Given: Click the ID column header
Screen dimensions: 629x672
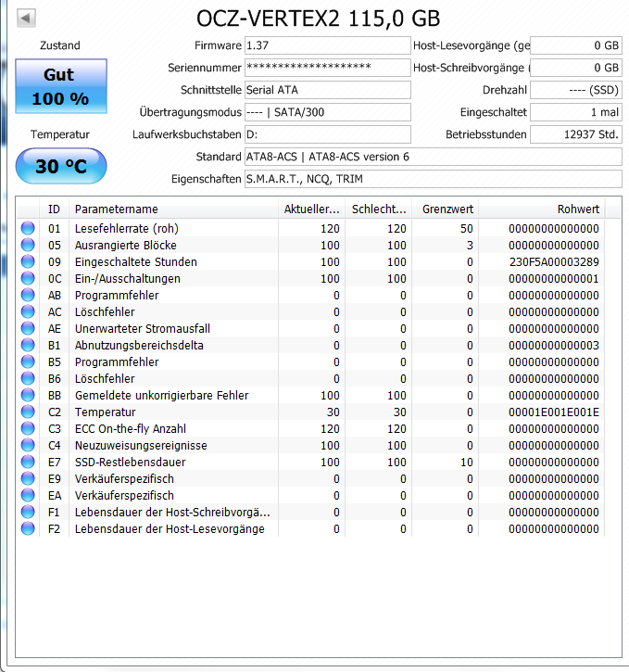Looking at the screenshot, I should 55,209.
